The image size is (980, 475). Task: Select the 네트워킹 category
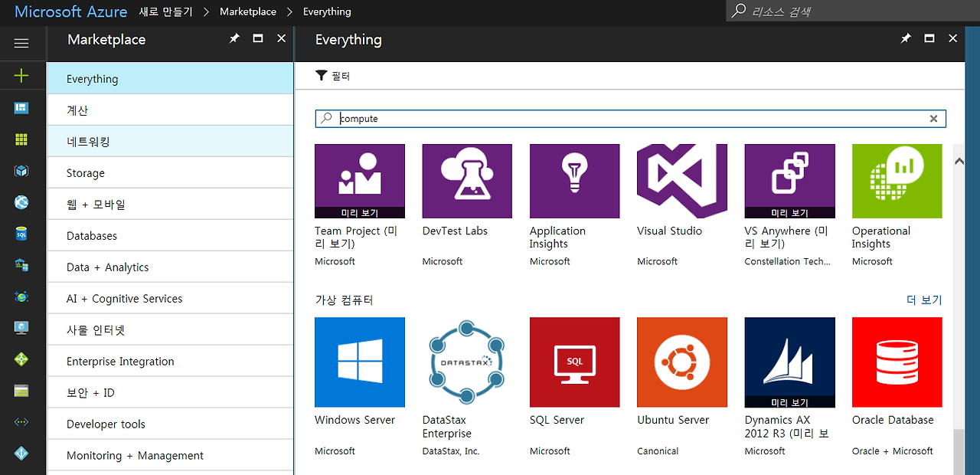[x=170, y=142]
